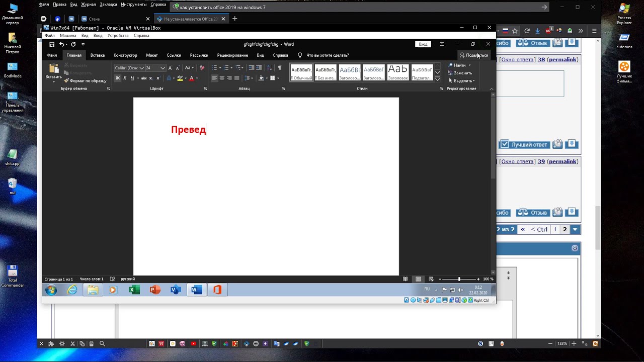Open the Font dialog launcher (Шрифт group)

(206, 88)
